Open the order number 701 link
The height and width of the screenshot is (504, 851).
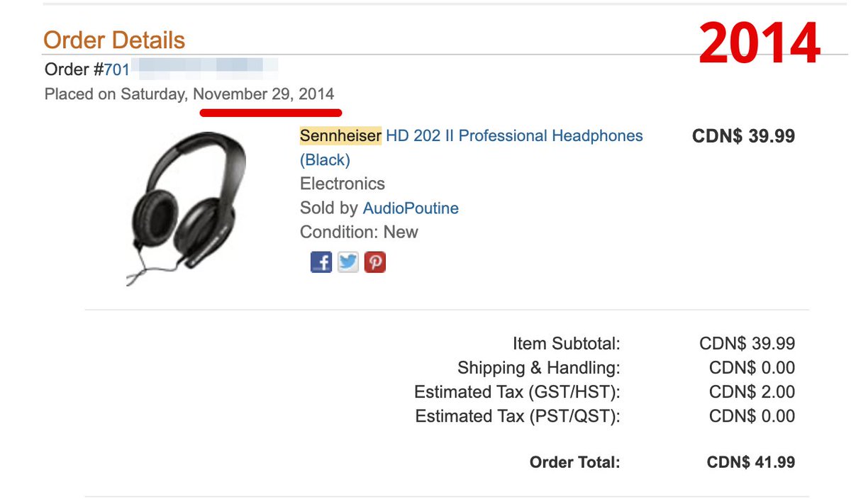tap(117, 69)
